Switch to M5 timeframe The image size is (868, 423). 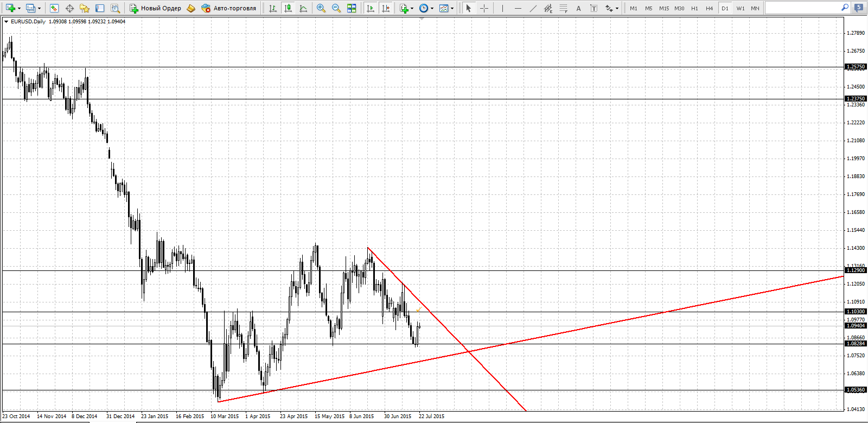pyautogui.click(x=649, y=8)
